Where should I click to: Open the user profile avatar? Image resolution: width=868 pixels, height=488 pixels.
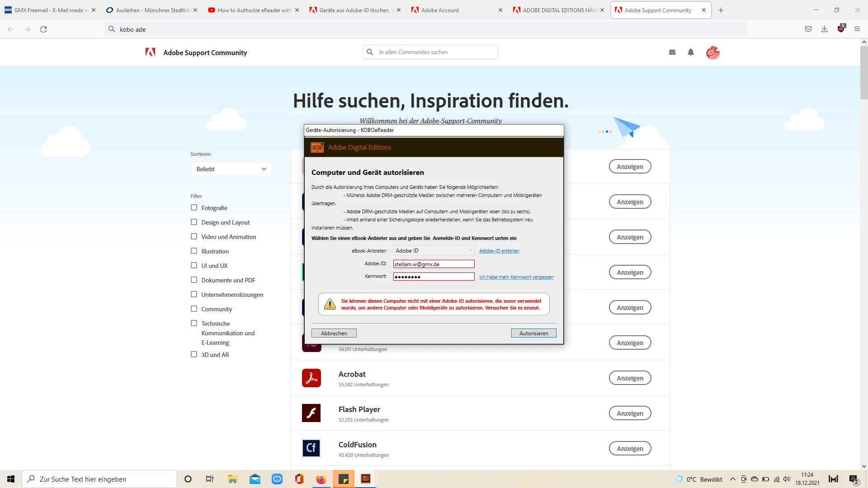(712, 53)
